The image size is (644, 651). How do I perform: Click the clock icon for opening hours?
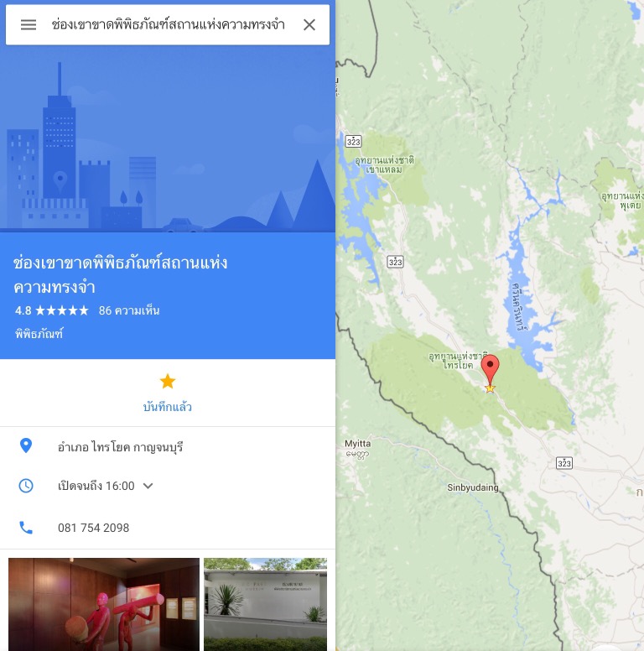[26, 486]
